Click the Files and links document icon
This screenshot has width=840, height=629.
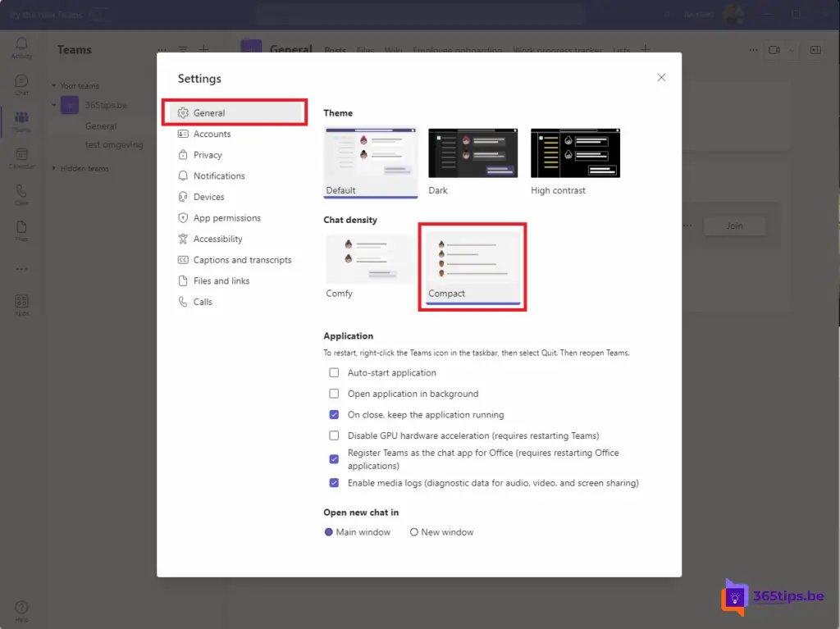click(x=183, y=280)
